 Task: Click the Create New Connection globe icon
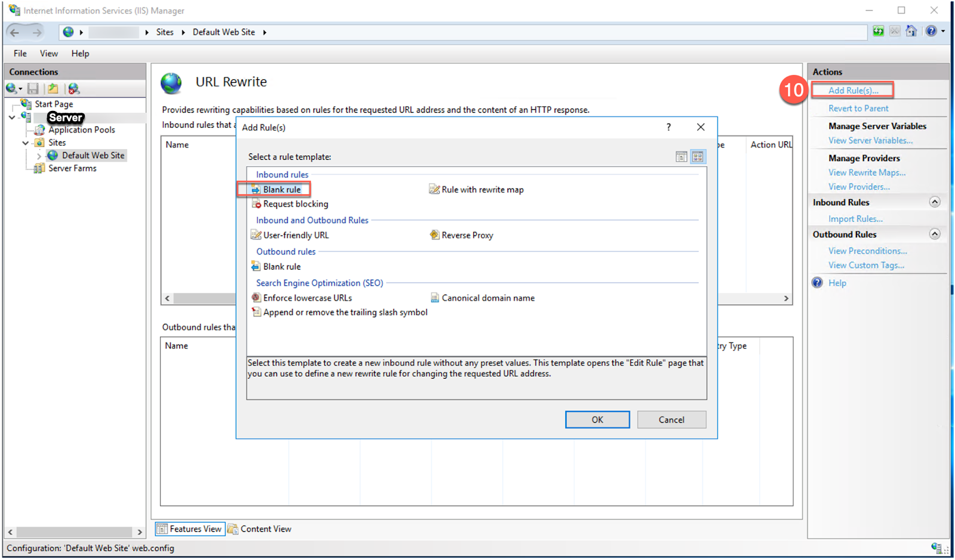pyautogui.click(x=11, y=88)
